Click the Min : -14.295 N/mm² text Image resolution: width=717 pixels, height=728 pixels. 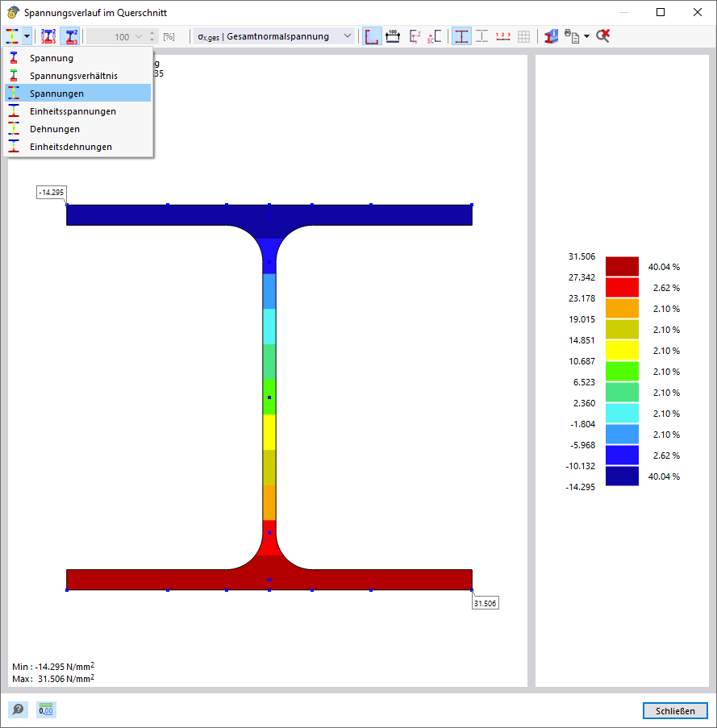pyautogui.click(x=53, y=666)
